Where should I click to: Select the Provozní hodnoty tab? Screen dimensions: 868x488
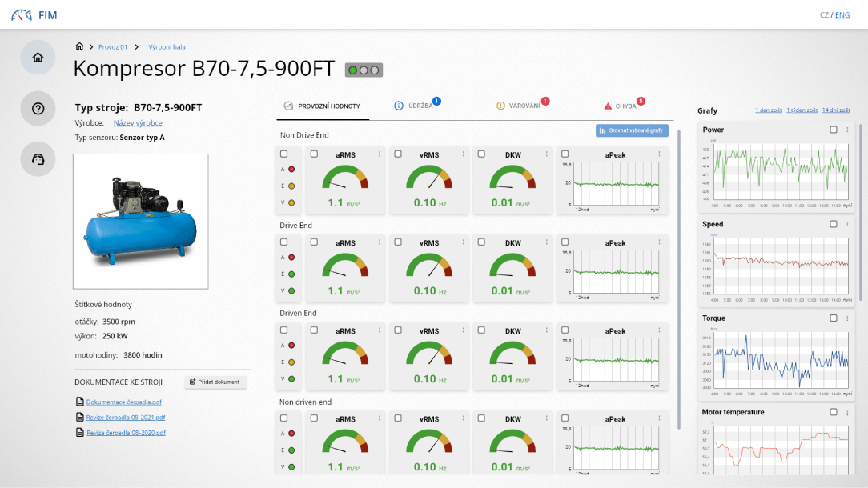(x=321, y=106)
